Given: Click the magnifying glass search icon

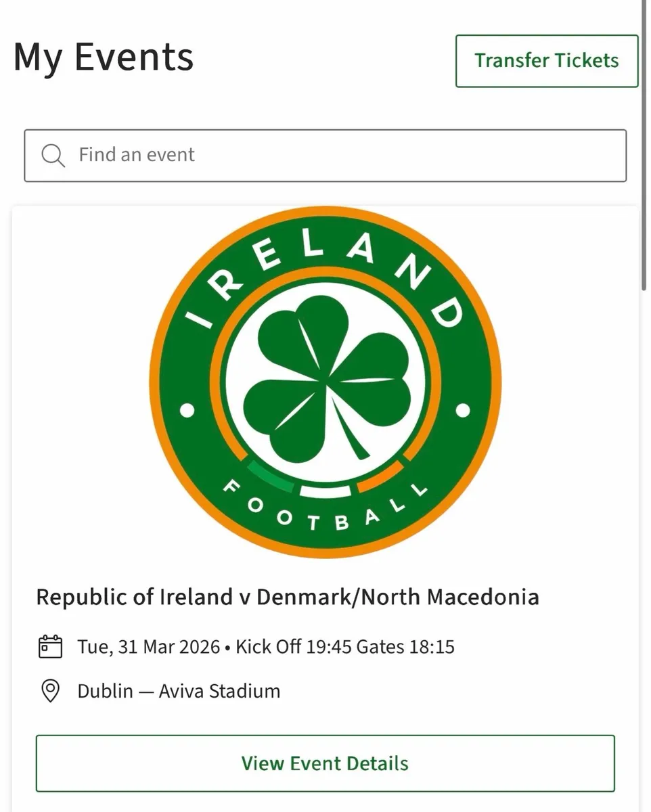Looking at the screenshot, I should click(x=52, y=155).
